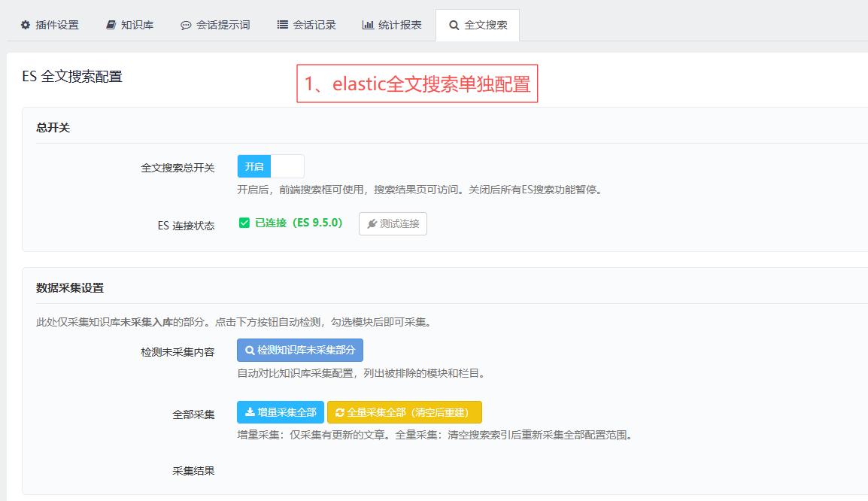Viewport: 868px width, 501px height.
Task: Toggle the 全文搜索总开关 switch
Action: point(271,167)
